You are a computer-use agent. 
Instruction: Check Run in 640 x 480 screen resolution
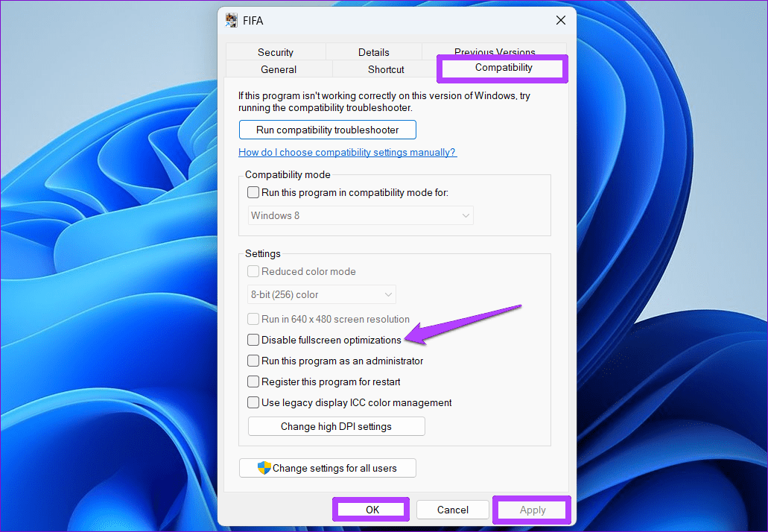coord(253,319)
